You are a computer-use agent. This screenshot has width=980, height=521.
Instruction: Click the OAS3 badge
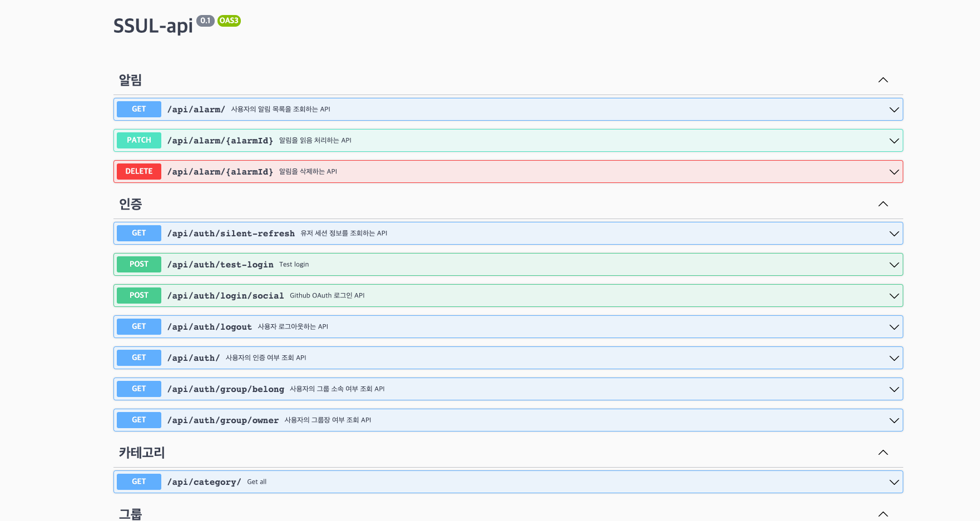click(x=229, y=21)
